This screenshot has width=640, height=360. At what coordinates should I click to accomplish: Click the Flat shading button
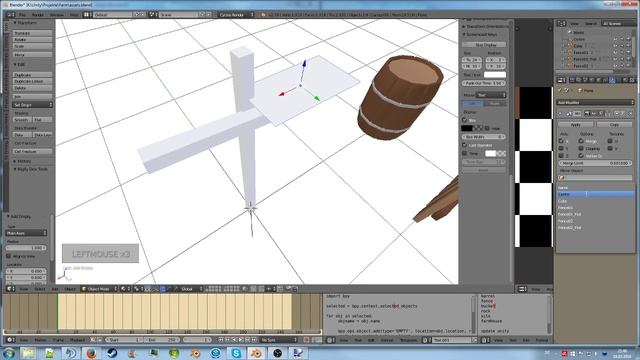[42, 120]
